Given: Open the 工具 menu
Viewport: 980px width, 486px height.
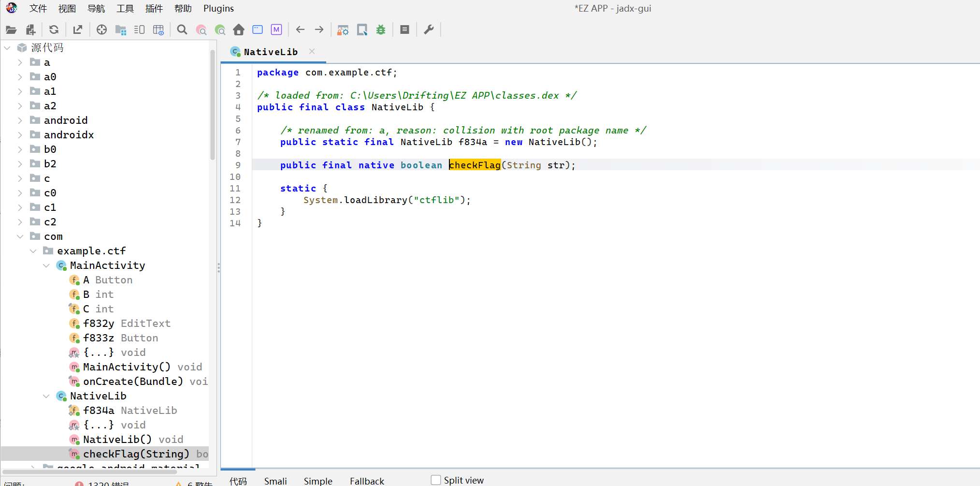Looking at the screenshot, I should click(x=125, y=8).
